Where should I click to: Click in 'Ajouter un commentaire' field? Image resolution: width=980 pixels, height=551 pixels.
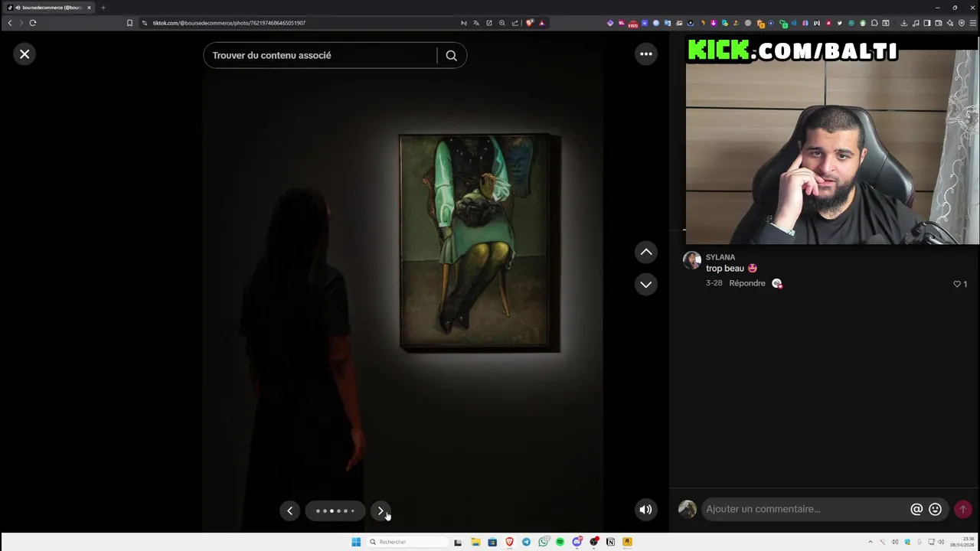tap(804, 509)
